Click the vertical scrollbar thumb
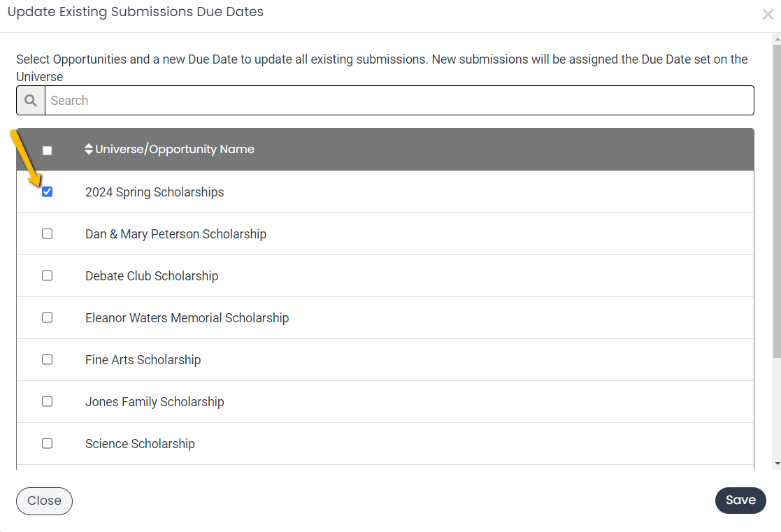 777,201
